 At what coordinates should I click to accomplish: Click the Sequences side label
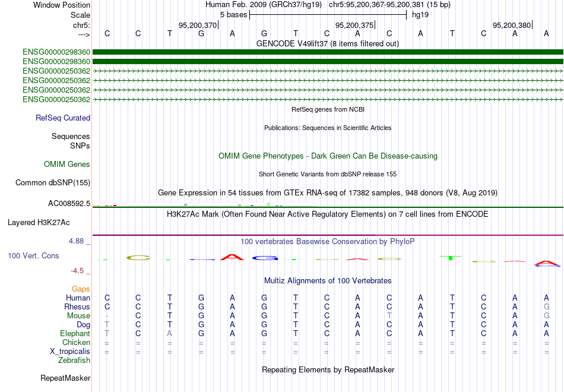click(x=71, y=137)
